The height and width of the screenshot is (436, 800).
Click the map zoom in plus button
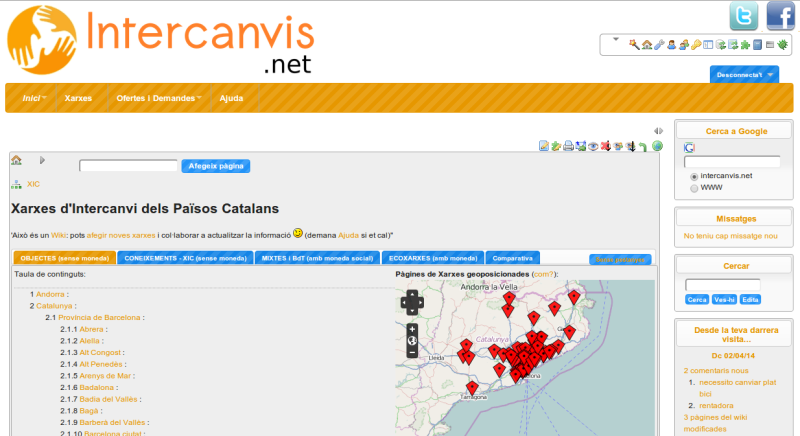(x=412, y=329)
